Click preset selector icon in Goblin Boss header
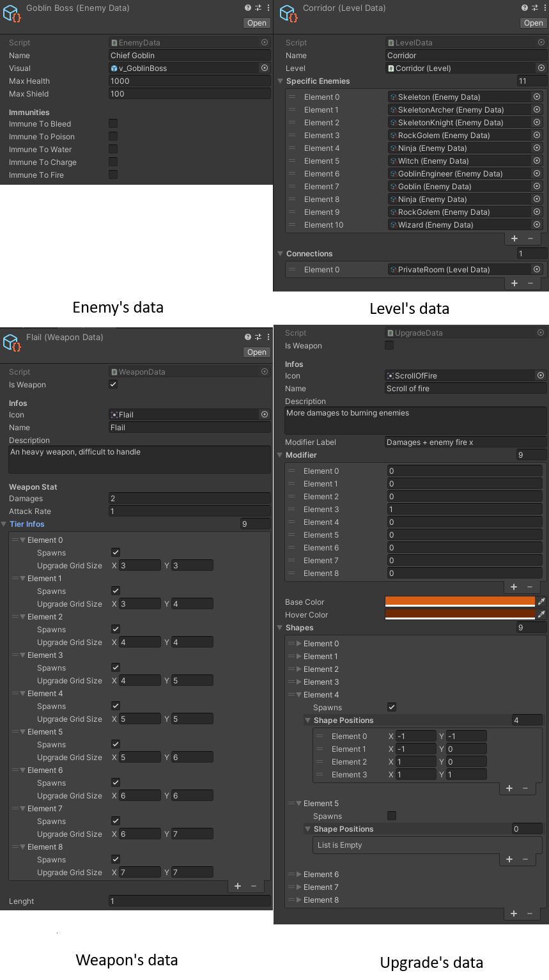The image size is (549, 980). [258, 8]
